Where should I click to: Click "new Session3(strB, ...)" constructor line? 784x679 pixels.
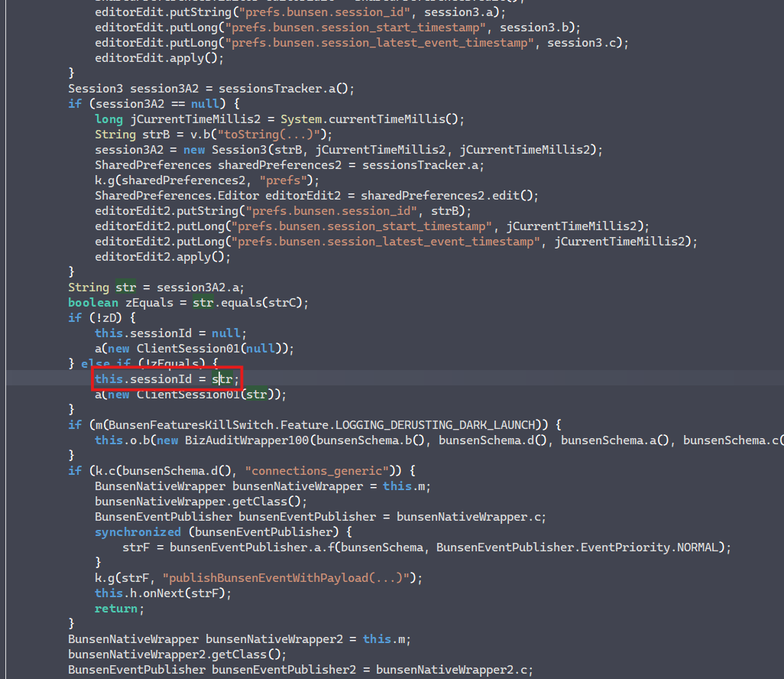click(x=348, y=150)
